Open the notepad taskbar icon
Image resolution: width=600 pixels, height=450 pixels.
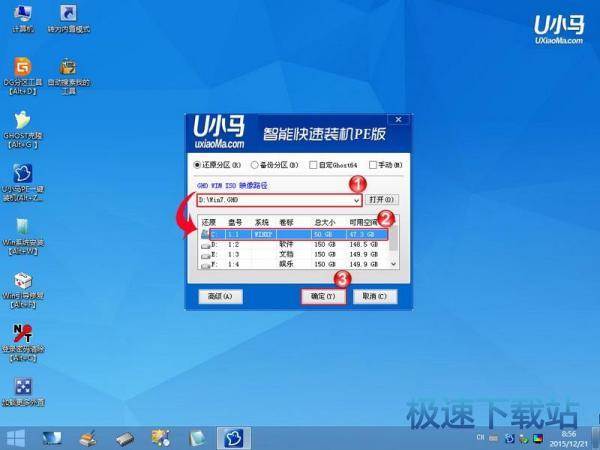pos(197,439)
